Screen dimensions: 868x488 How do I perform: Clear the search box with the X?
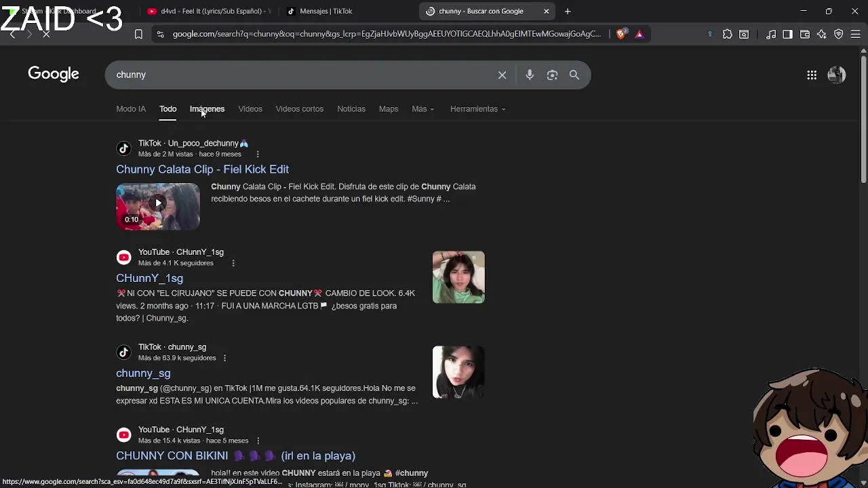502,75
